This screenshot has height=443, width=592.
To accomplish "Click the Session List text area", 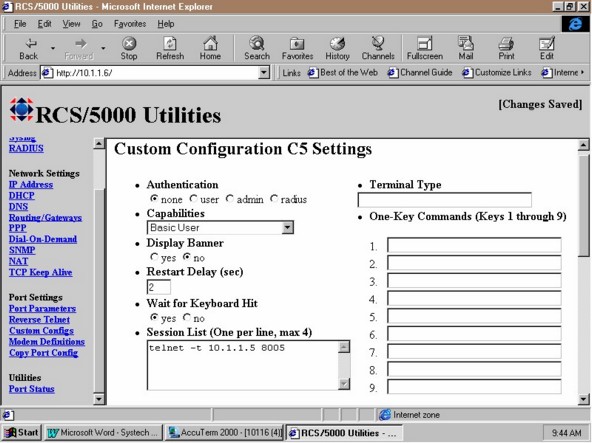I will coord(242,365).
